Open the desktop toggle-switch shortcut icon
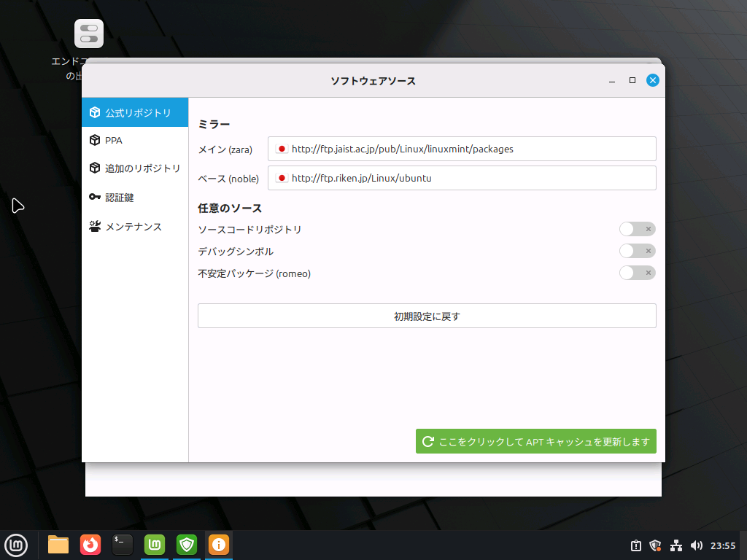The image size is (747, 560). coord(89,34)
